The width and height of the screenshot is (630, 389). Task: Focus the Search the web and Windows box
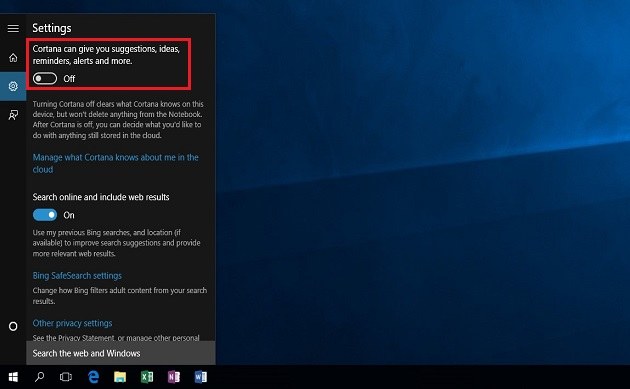point(121,353)
